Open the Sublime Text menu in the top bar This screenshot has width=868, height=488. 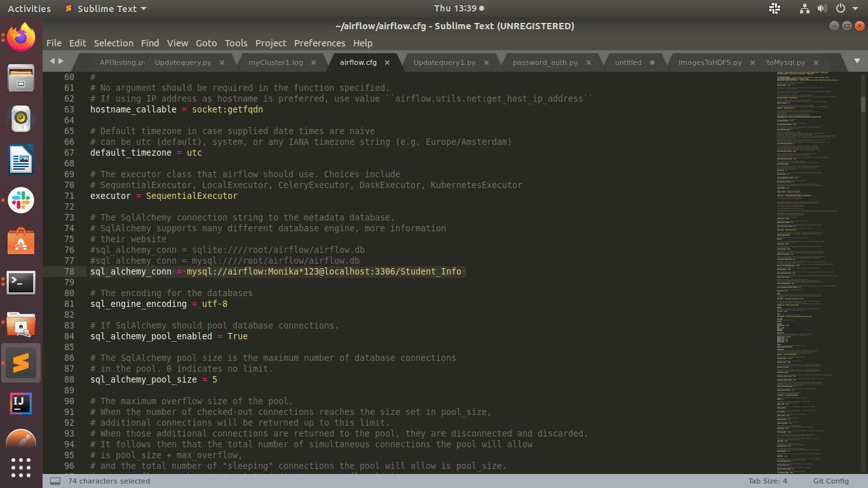click(105, 8)
